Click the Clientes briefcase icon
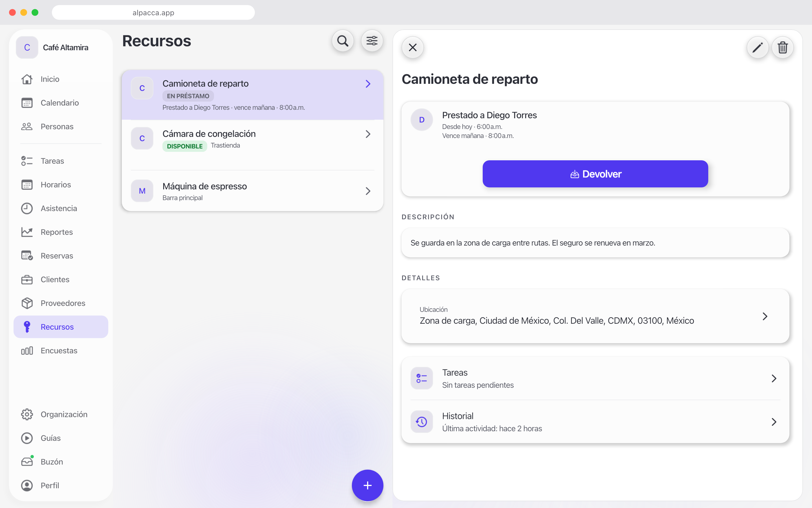The height and width of the screenshot is (508, 812). coord(27,279)
